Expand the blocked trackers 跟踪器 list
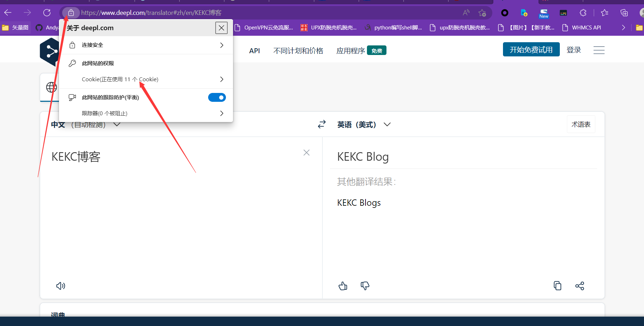644x326 pixels. coord(146,114)
